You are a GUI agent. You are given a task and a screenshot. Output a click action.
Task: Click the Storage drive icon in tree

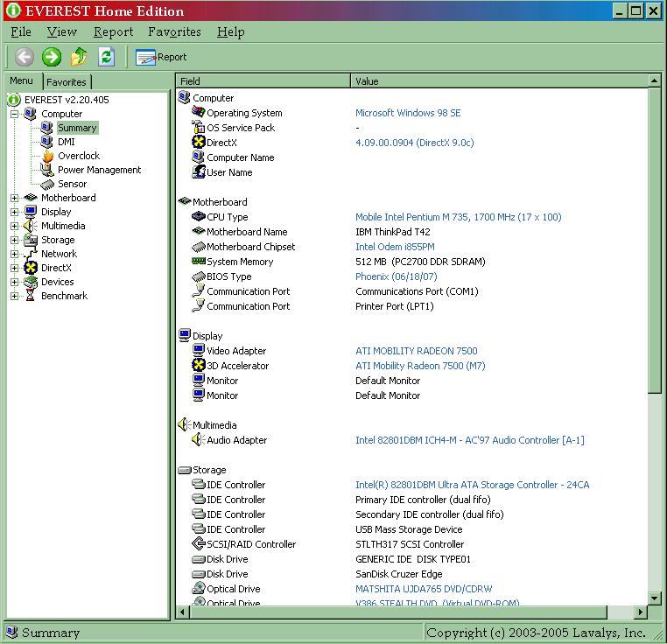(x=31, y=240)
